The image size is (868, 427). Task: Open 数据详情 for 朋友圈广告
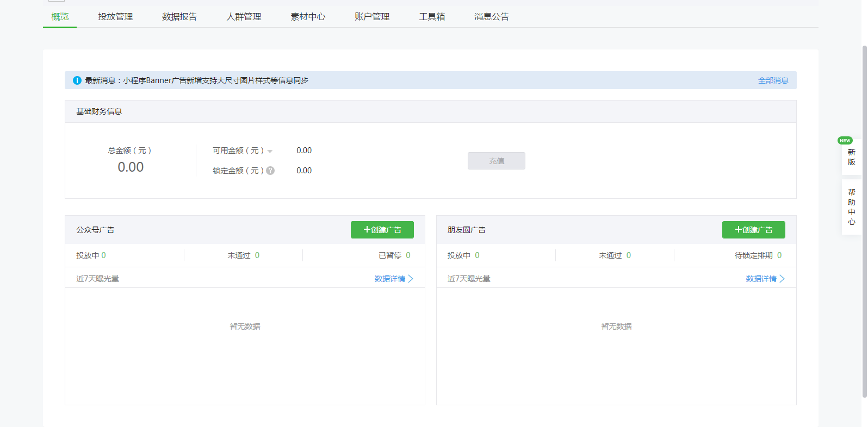coord(761,279)
